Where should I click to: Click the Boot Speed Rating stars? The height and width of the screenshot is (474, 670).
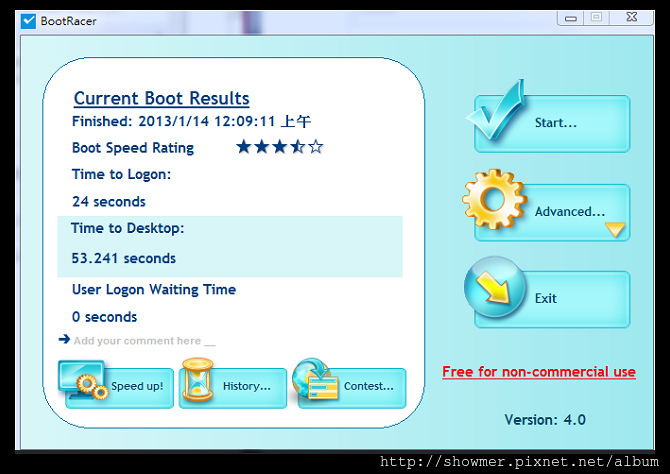[280, 147]
